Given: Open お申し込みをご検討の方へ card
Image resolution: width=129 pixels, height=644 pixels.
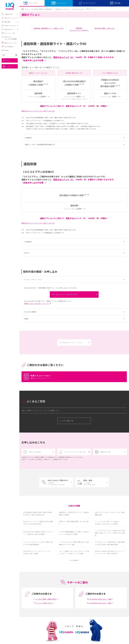Looking at the screenshot, I should pos(56,482).
